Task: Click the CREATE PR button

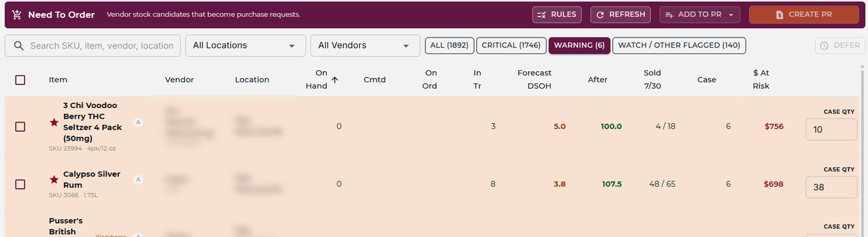Action: point(804,14)
